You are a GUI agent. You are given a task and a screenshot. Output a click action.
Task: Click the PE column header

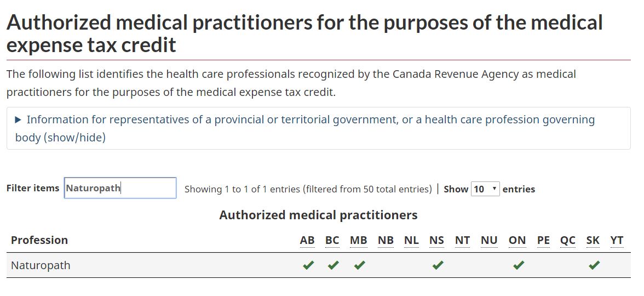tap(543, 240)
